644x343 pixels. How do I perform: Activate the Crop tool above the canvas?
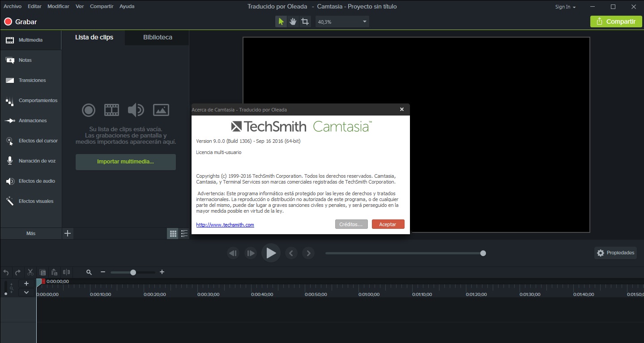(305, 21)
